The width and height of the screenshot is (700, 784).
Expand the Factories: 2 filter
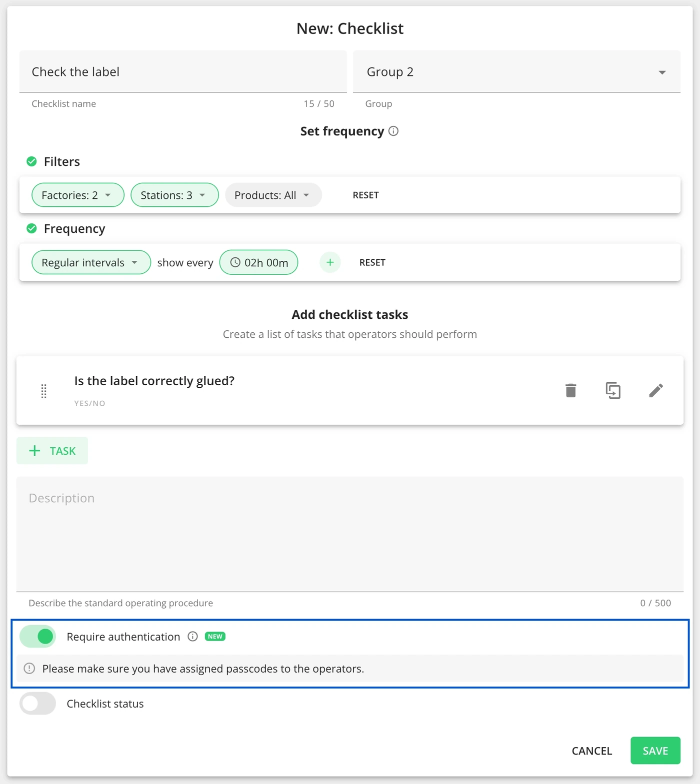tap(78, 195)
